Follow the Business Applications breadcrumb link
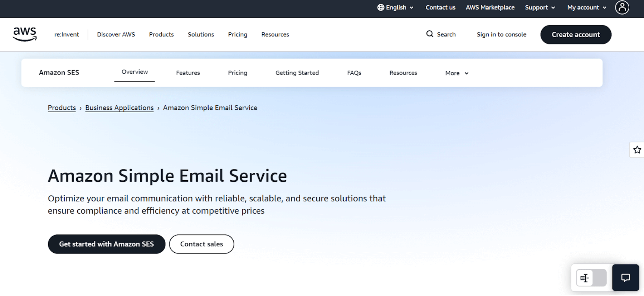 coord(119,108)
